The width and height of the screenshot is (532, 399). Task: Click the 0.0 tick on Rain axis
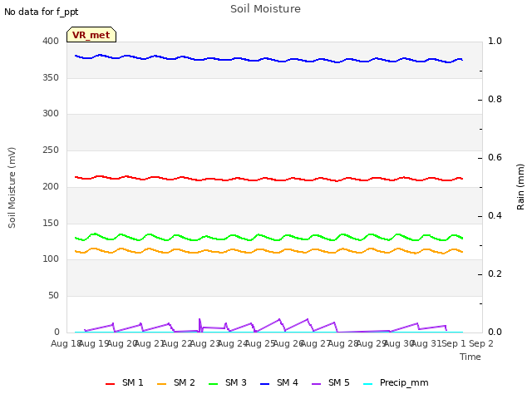point(495,332)
